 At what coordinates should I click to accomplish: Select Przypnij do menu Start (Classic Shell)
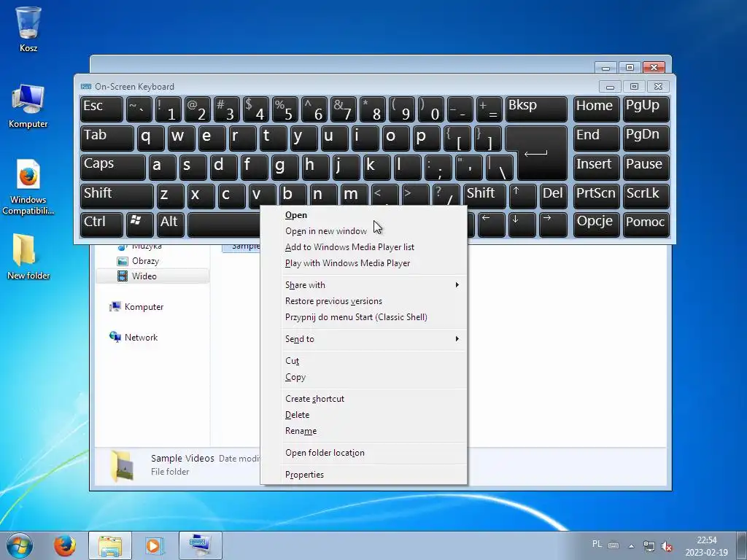(x=374, y=317)
